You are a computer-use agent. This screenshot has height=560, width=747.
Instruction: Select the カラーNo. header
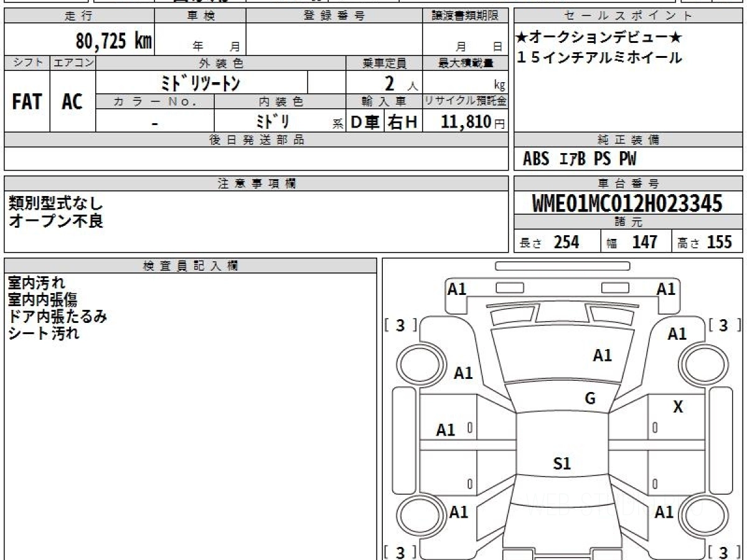point(155,101)
